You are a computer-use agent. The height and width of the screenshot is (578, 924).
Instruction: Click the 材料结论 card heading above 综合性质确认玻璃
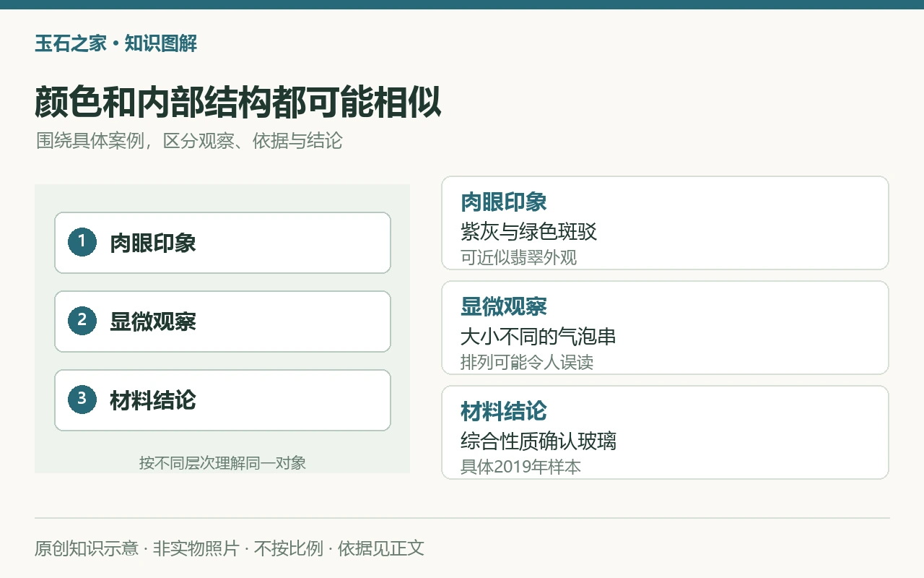click(504, 412)
